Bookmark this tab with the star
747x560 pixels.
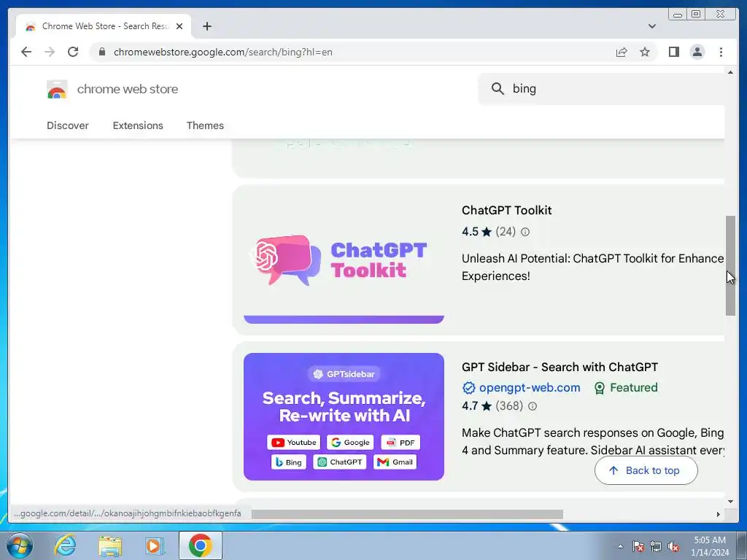pos(645,52)
